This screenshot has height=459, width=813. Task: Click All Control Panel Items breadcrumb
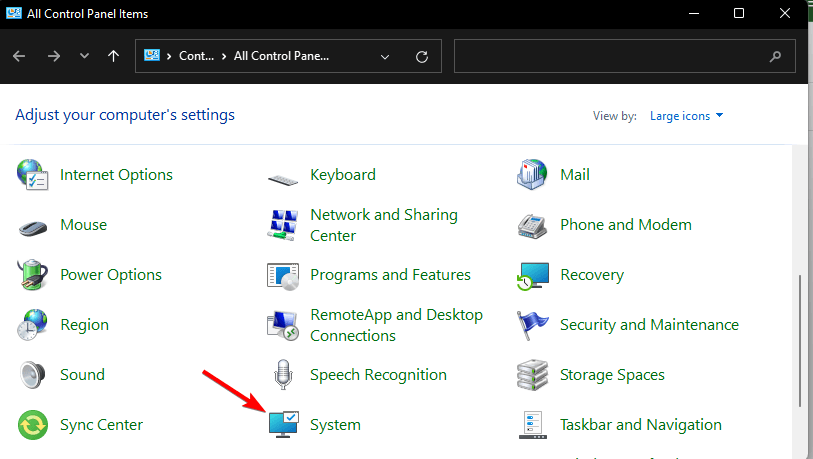[x=280, y=57]
